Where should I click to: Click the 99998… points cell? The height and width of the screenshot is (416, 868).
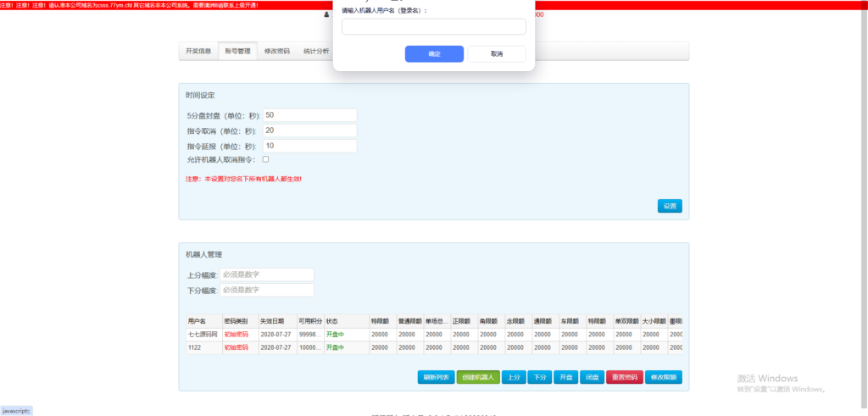[310, 334]
